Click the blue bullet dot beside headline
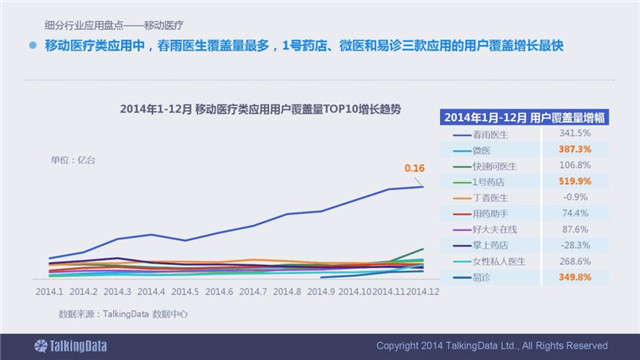Image resolution: width=640 pixels, height=360 pixels. (x=33, y=45)
